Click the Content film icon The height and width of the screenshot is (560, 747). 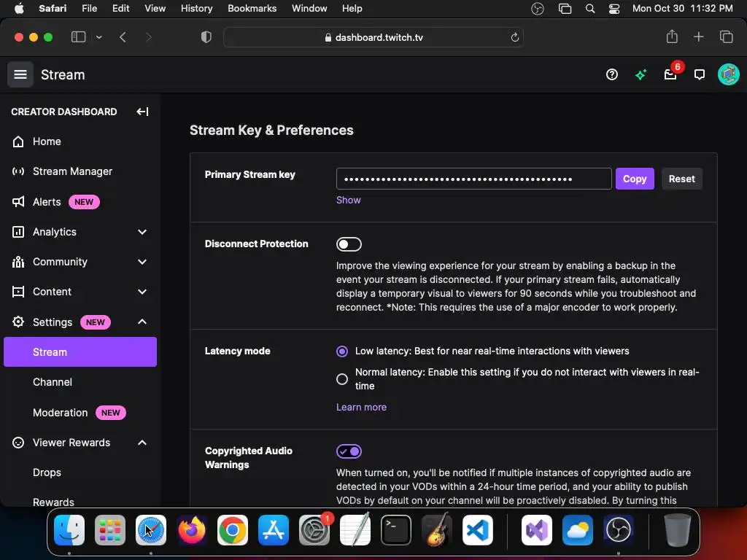(18, 292)
